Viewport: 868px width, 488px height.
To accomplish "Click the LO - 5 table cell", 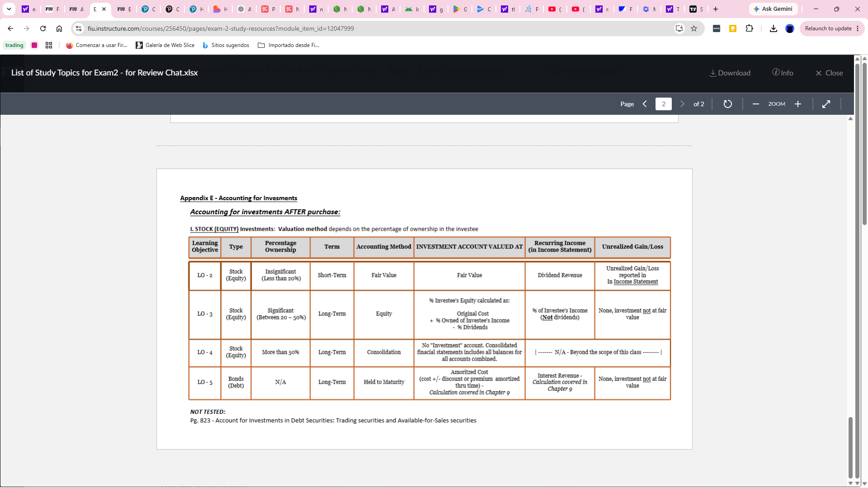I will (x=205, y=382).
